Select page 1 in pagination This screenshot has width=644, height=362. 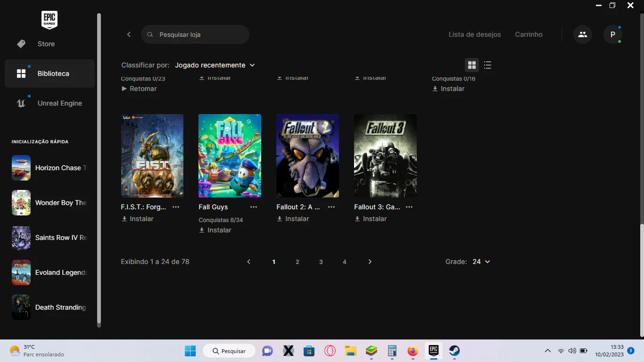274,262
